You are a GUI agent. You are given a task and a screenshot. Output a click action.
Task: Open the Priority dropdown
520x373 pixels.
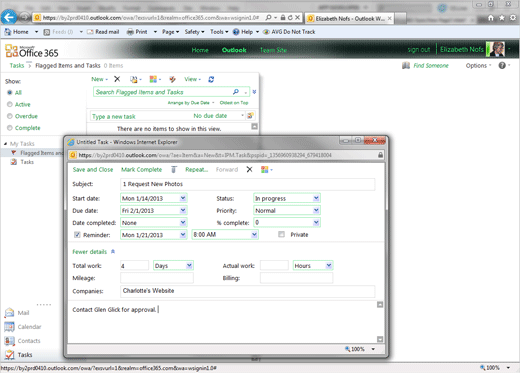point(316,210)
